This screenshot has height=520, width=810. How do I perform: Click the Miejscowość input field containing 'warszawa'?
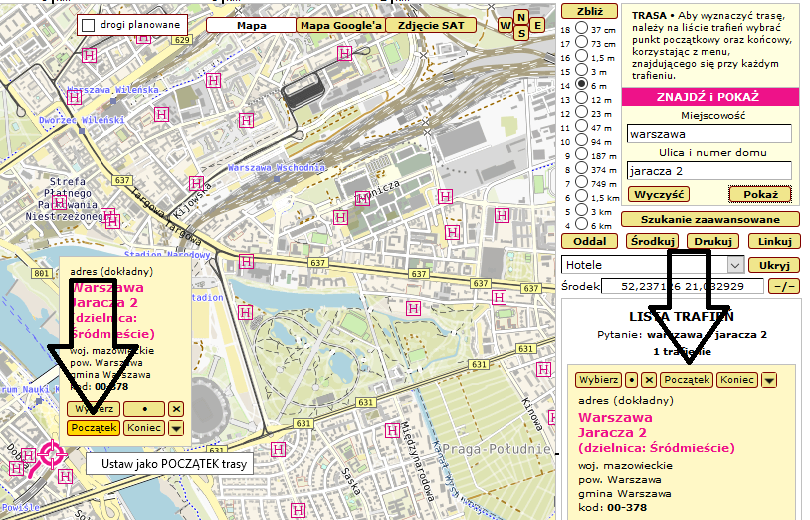click(709, 133)
